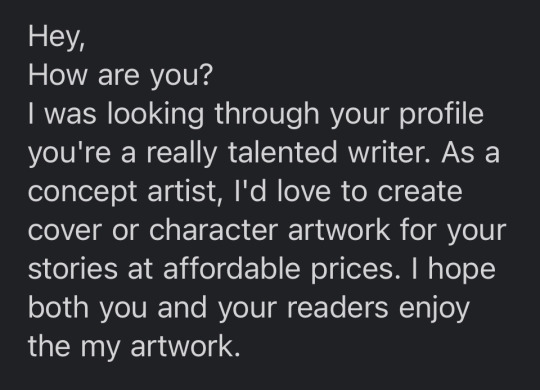Click the word "create" in message
540x390 pixels.
point(420,192)
